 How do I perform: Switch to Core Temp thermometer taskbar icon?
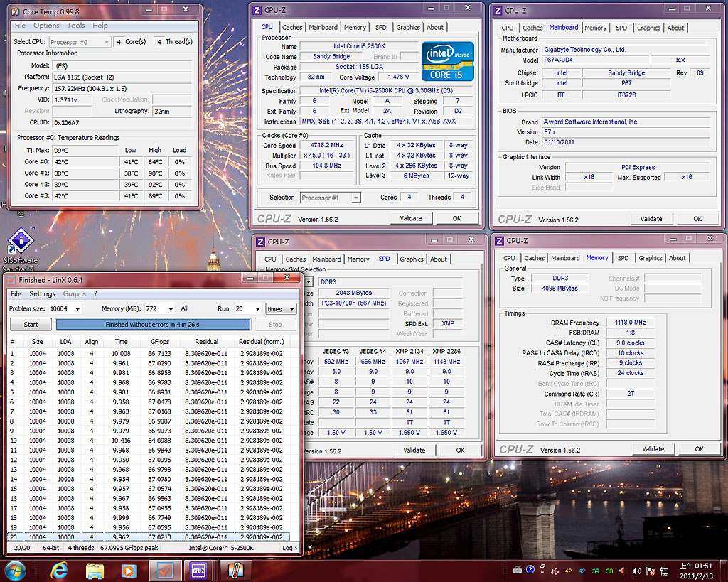[x=235, y=571]
